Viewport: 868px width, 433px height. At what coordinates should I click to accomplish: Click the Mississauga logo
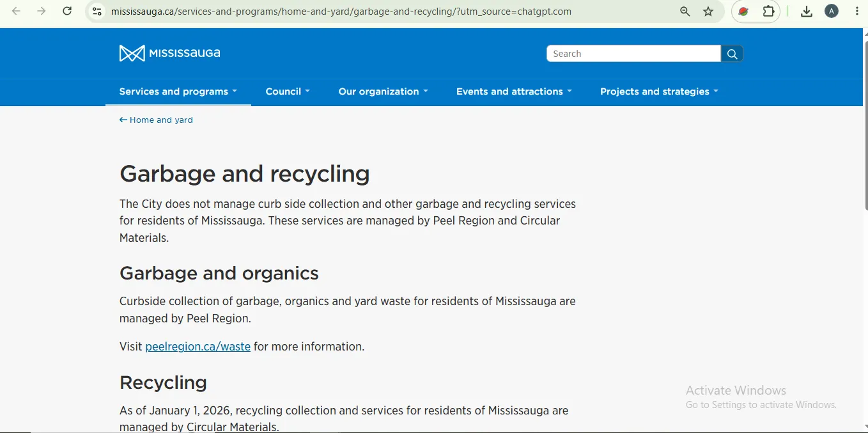[169, 53]
